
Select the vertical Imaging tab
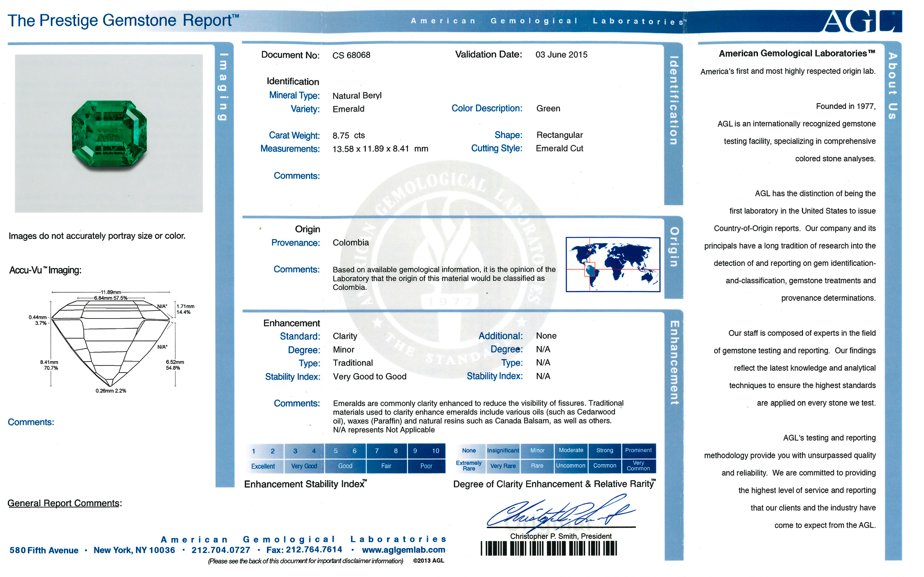tap(224, 87)
